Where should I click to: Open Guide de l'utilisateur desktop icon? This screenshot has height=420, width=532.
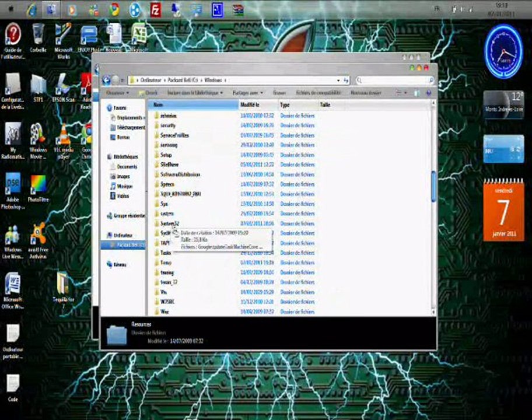pyautogui.click(x=13, y=41)
